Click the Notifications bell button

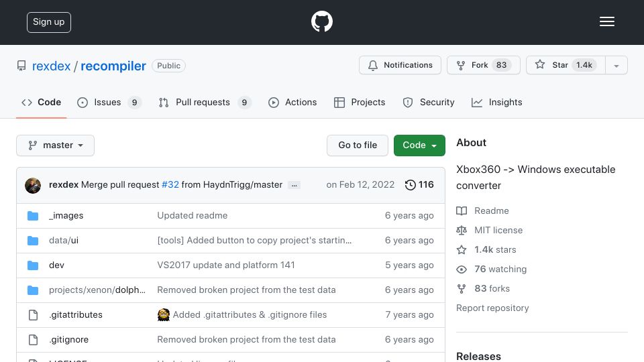400,65
